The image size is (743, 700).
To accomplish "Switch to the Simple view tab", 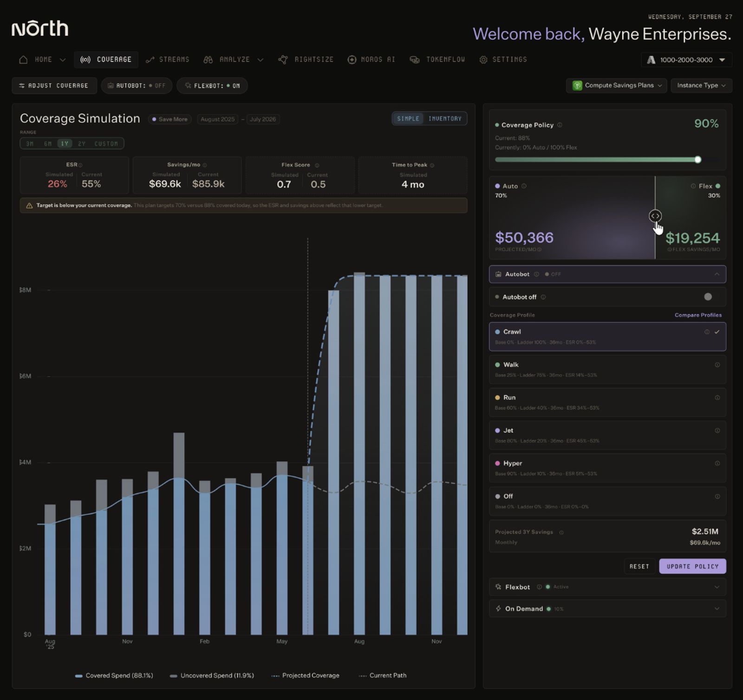I will [408, 118].
